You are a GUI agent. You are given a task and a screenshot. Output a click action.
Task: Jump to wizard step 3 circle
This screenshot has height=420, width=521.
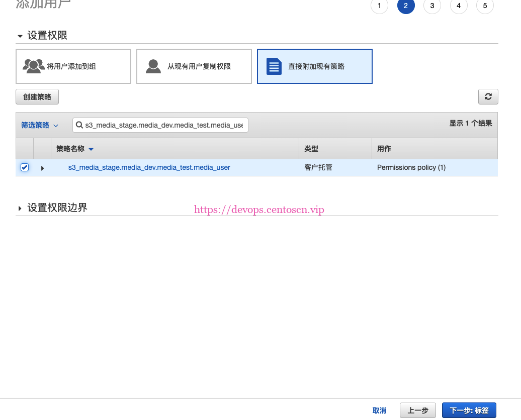[x=432, y=6]
